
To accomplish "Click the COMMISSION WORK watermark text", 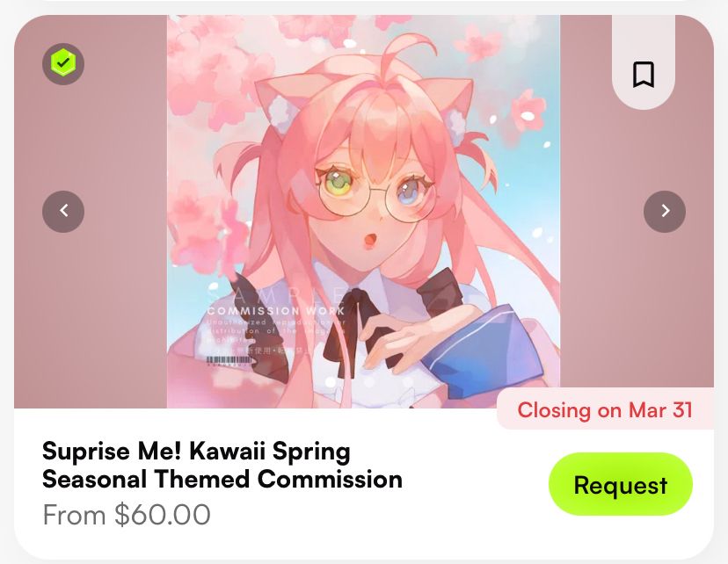I will [276, 311].
